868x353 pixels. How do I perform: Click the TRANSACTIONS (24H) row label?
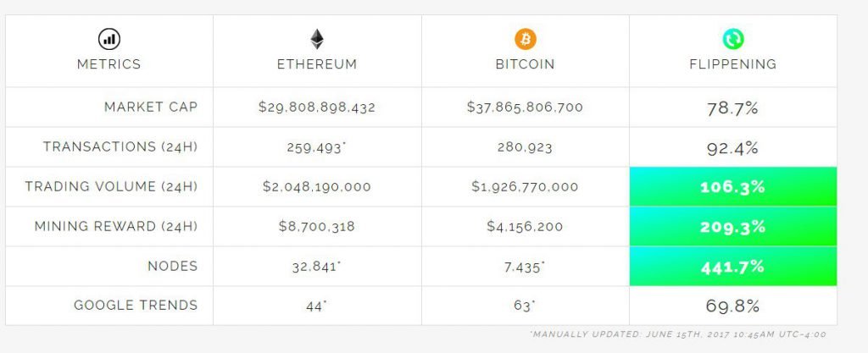tap(120, 146)
